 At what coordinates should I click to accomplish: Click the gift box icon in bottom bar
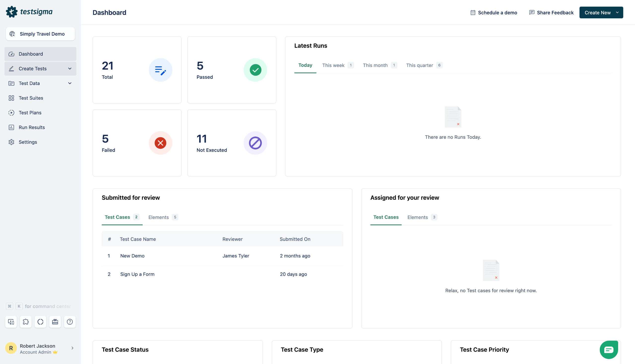pyautogui.click(x=55, y=321)
